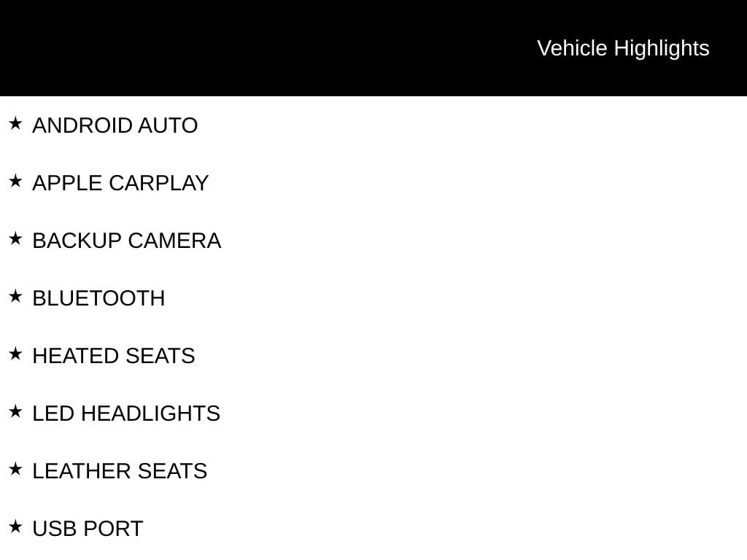Select the LED HEADLIGHTS highlight text
Screen dimensions: 747x560
point(126,414)
